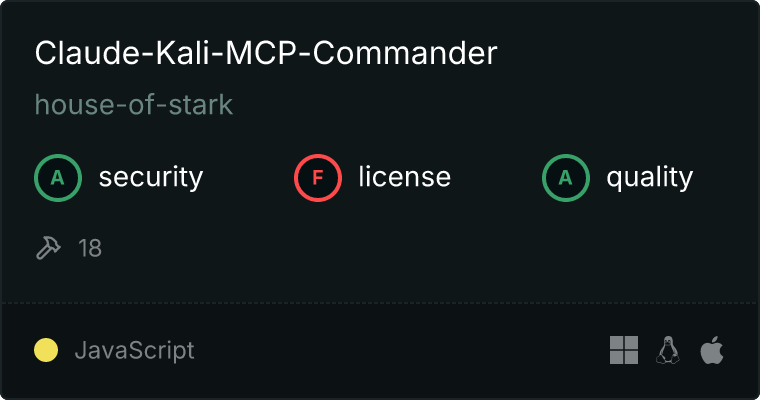Click the word stark in author name

[x=201, y=105]
